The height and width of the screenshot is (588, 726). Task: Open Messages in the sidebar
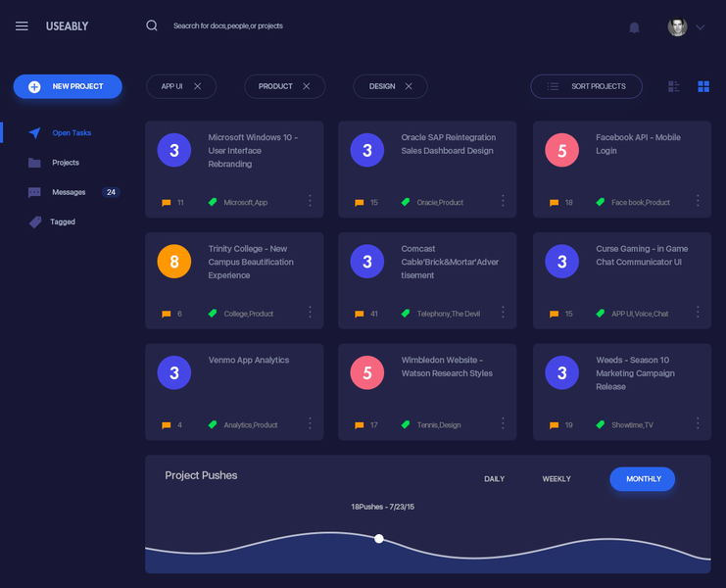click(69, 192)
